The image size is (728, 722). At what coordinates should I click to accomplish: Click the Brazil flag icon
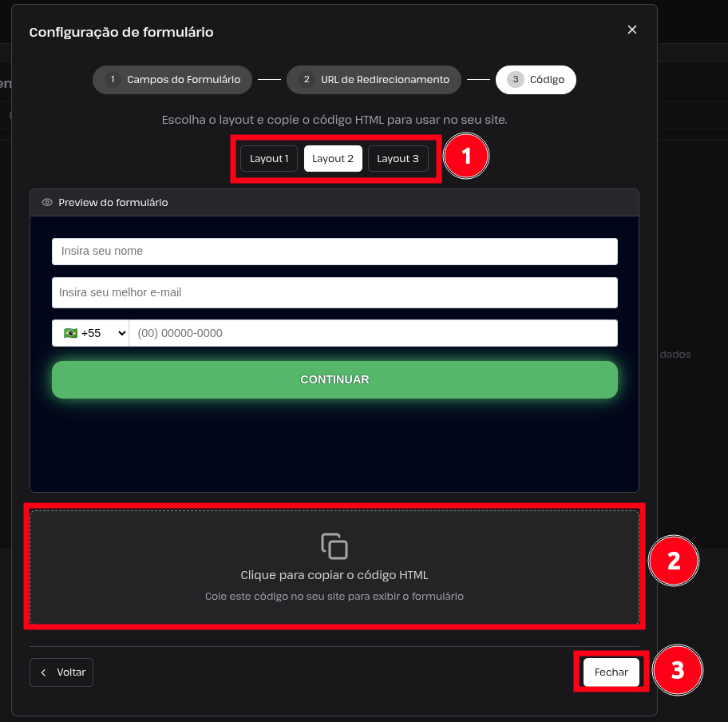click(70, 333)
